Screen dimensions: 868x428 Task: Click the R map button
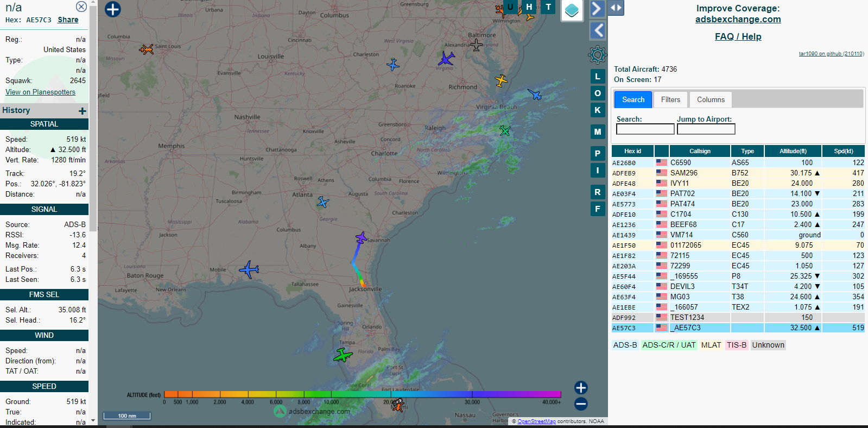point(598,192)
